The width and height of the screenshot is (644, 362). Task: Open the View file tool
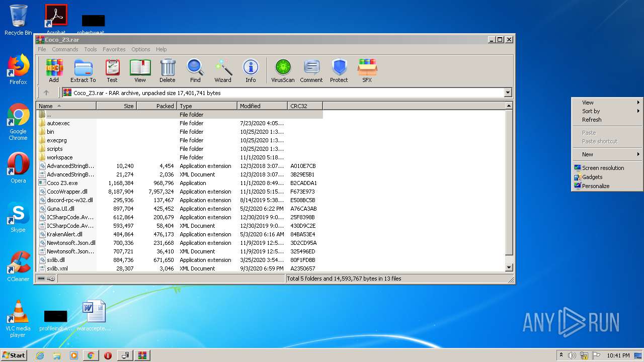[x=140, y=70]
